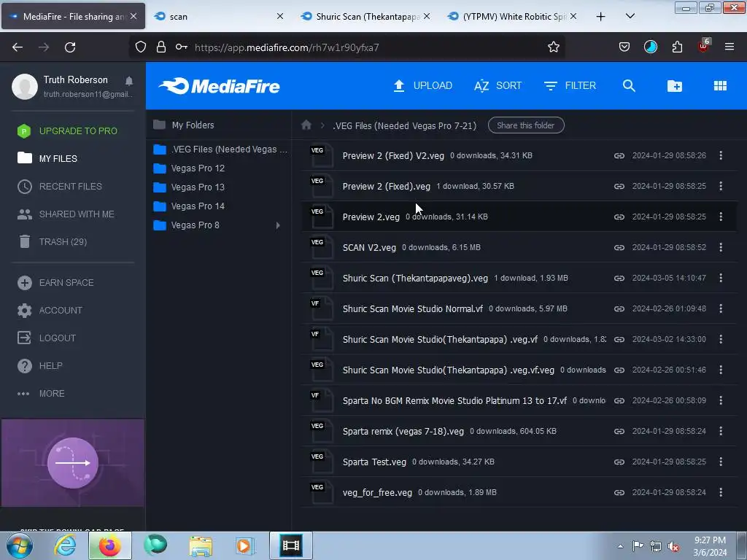747x560 pixels.
Task: Reload the page
Action: (x=70, y=47)
